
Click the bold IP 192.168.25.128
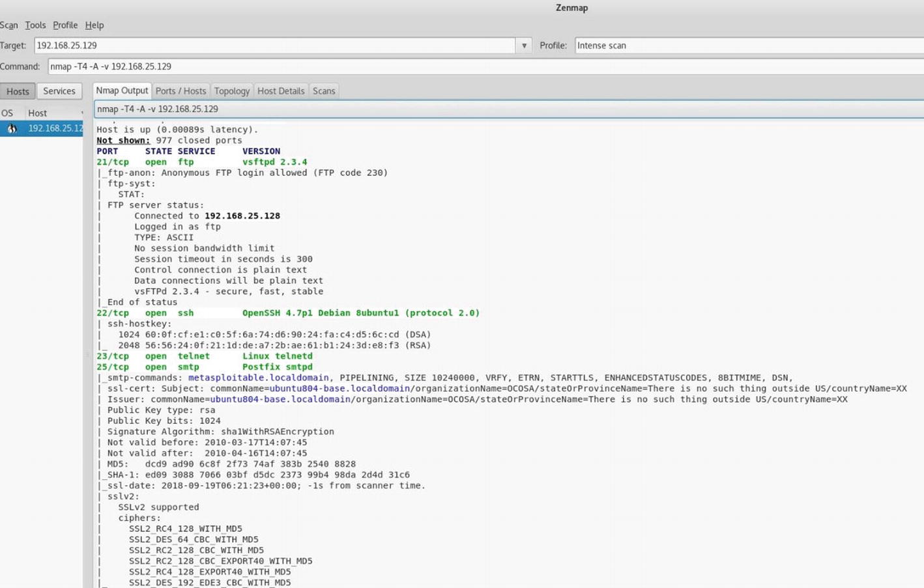tap(242, 216)
